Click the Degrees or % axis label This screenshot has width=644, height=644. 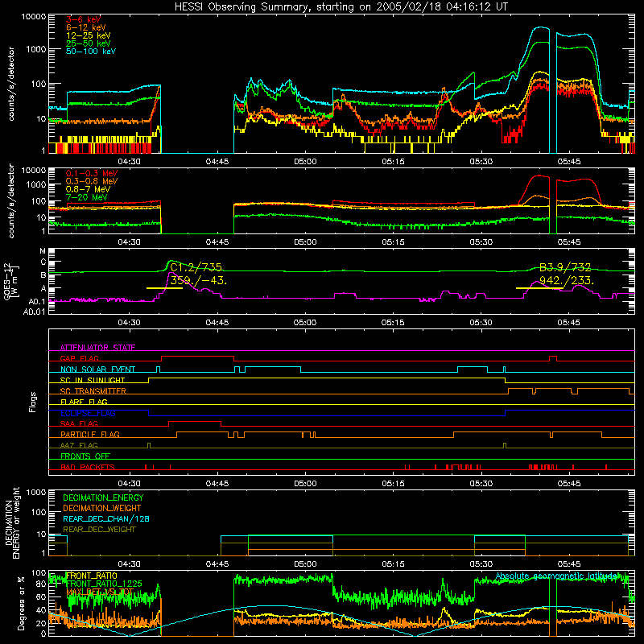pos(21,603)
